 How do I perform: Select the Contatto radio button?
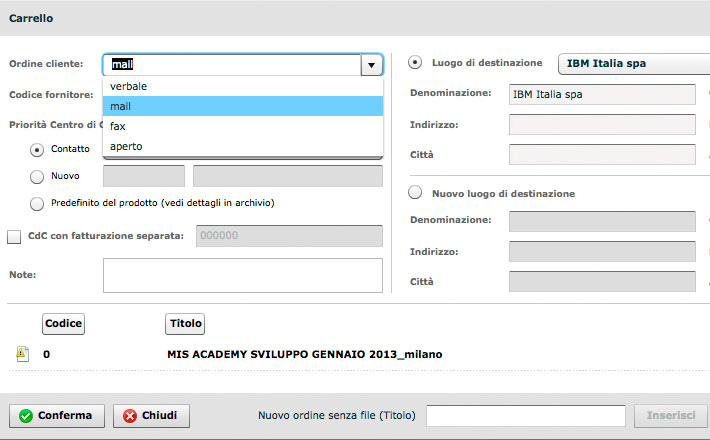(37, 149)
